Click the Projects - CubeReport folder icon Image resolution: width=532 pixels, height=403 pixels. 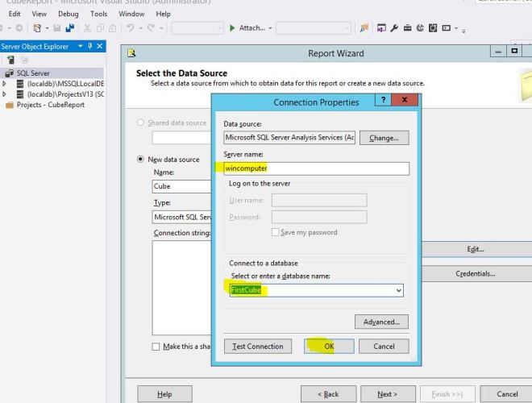[x=10, y=104]
